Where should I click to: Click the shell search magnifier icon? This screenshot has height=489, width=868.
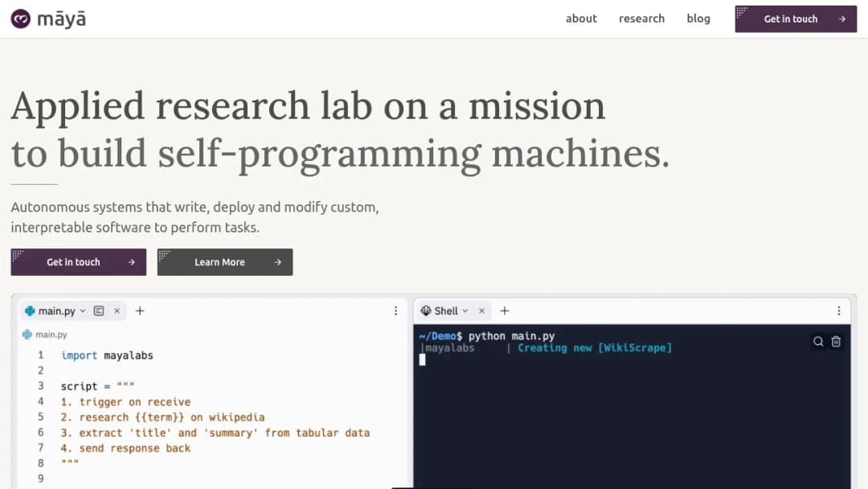[818, 341]
